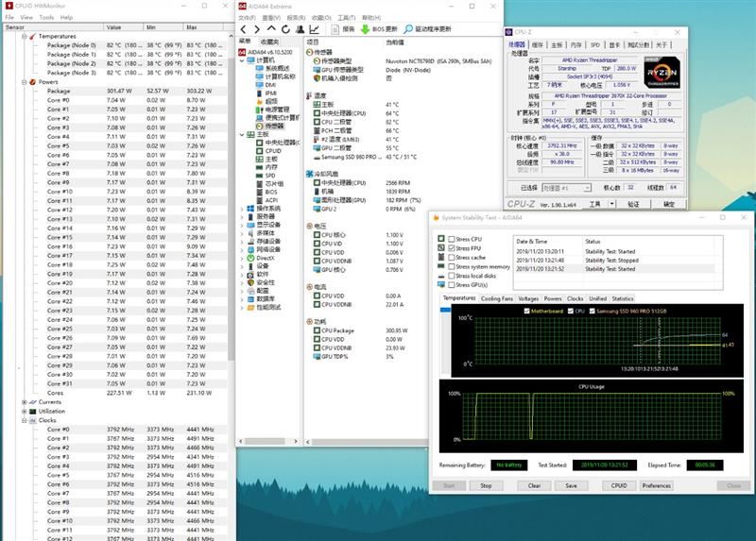Open the graph chart icon in AIDA64 toolbar
The image size is (756, 541).
pos(315,29)
